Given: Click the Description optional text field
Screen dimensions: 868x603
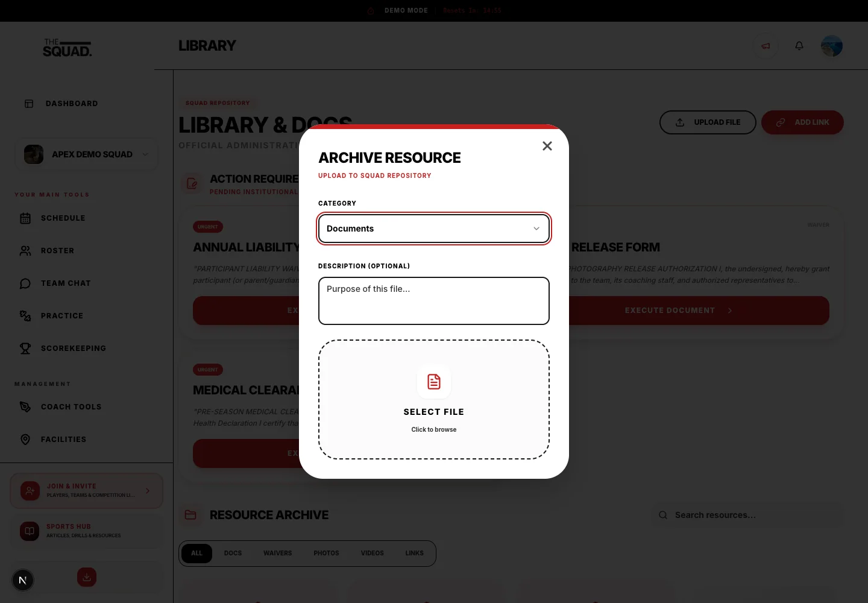Looking at the screenshot, I should (434, 301).
